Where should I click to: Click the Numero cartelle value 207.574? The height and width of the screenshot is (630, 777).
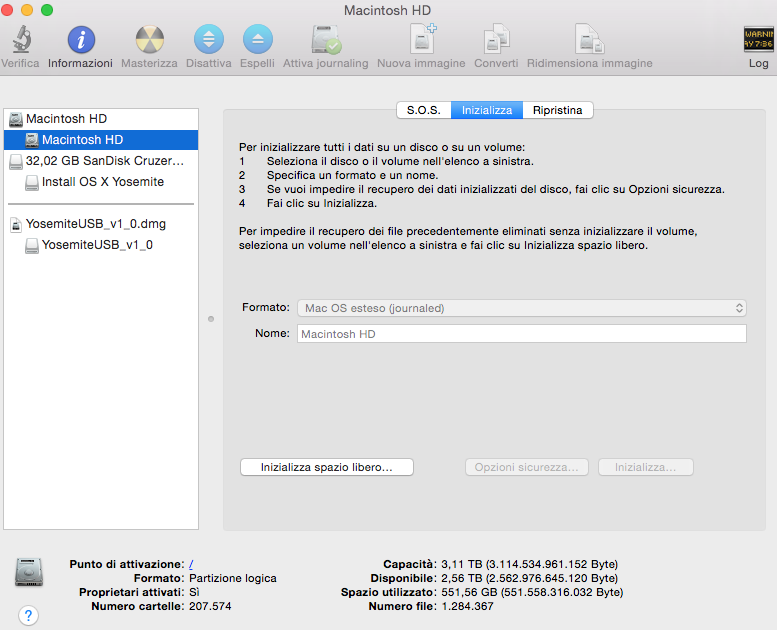click(210, 606)
